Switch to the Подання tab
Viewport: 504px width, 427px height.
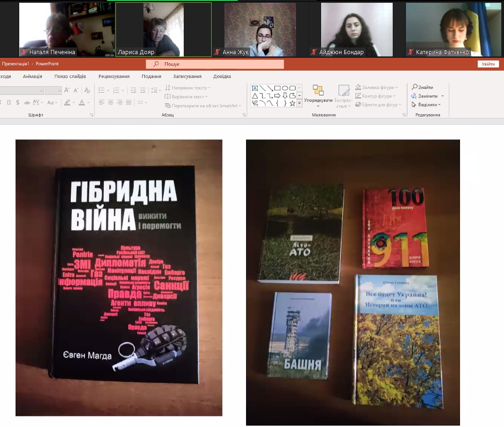151,76
